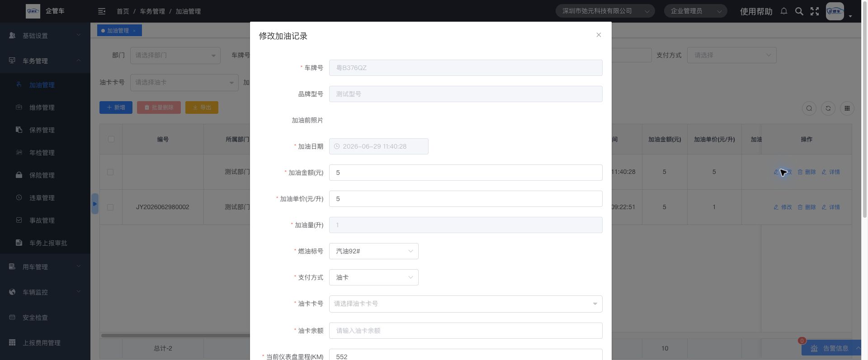868x360 pixels.
Task: Toggle fullscreen mode icon
Action: (x=815, y=11)
